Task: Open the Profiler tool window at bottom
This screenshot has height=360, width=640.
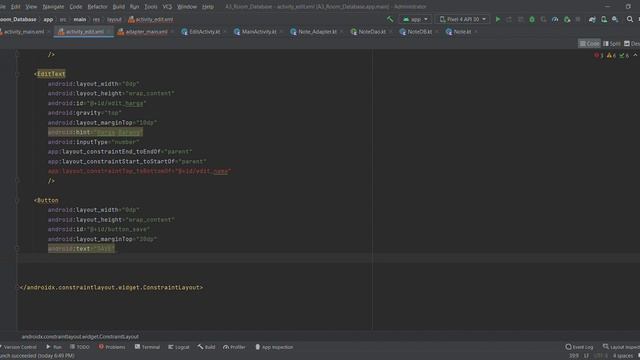Action: (x=234, y=347)
